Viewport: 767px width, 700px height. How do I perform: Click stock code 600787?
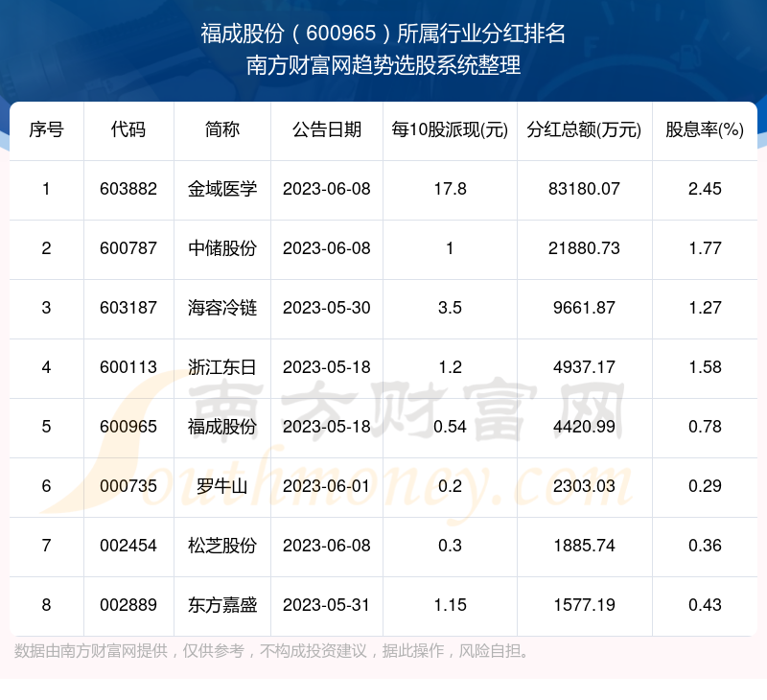click(x=128, y=248)
